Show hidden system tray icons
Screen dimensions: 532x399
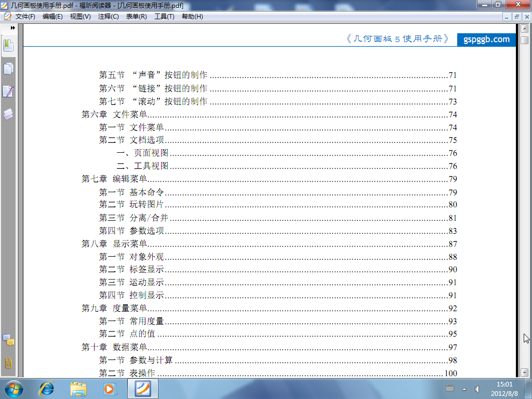point(464,389)
